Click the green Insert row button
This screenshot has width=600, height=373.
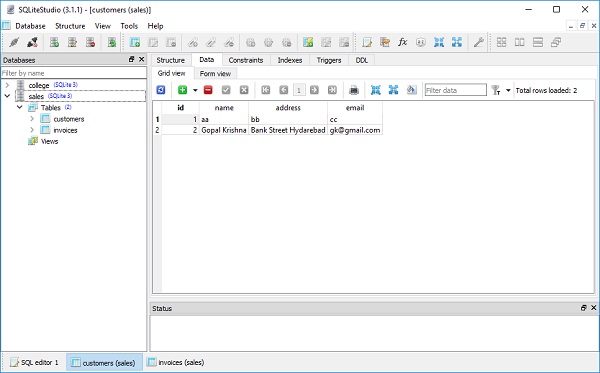183,90
